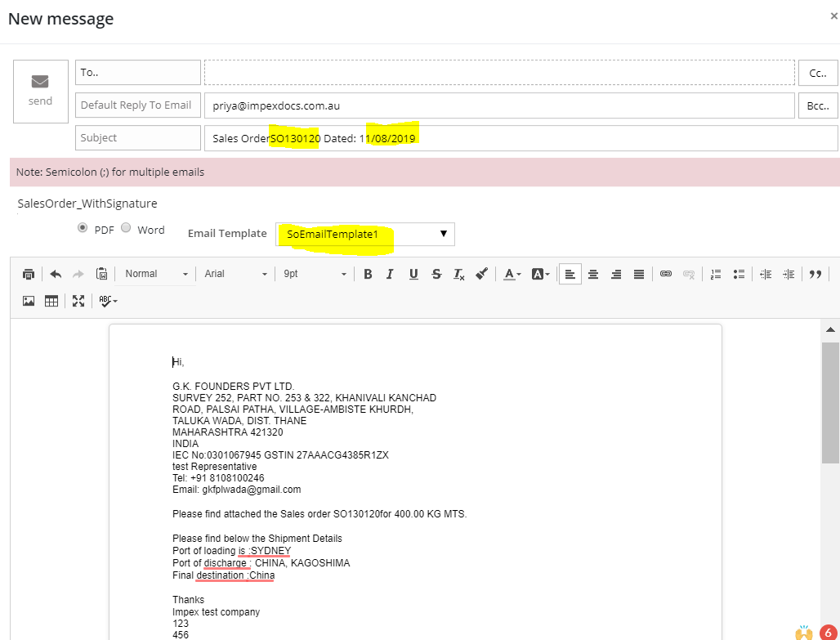Click the 'Email: gkfplwada@gmail.com' line
Viewport: 840px width, 640px height.
237,490
